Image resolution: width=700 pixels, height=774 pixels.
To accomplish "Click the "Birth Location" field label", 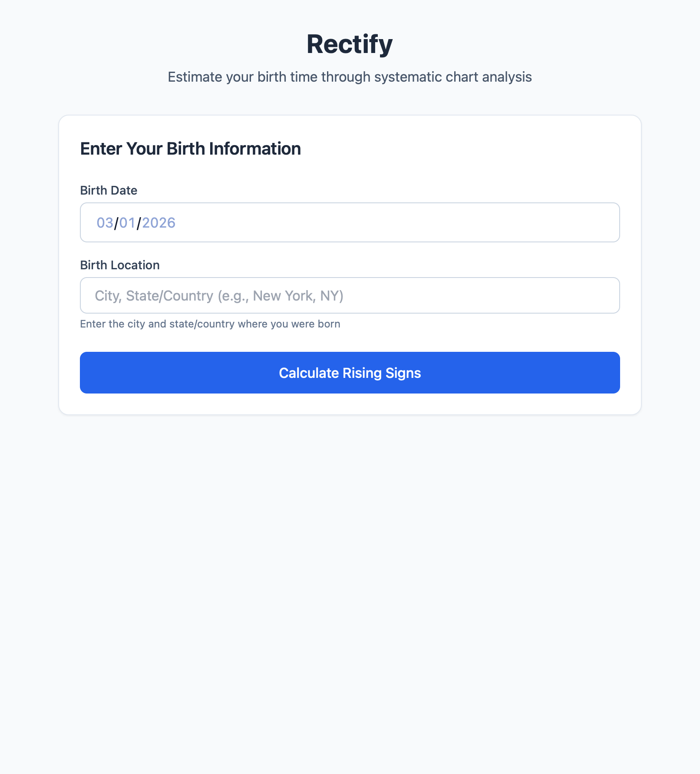I will (x=120, y=265).
